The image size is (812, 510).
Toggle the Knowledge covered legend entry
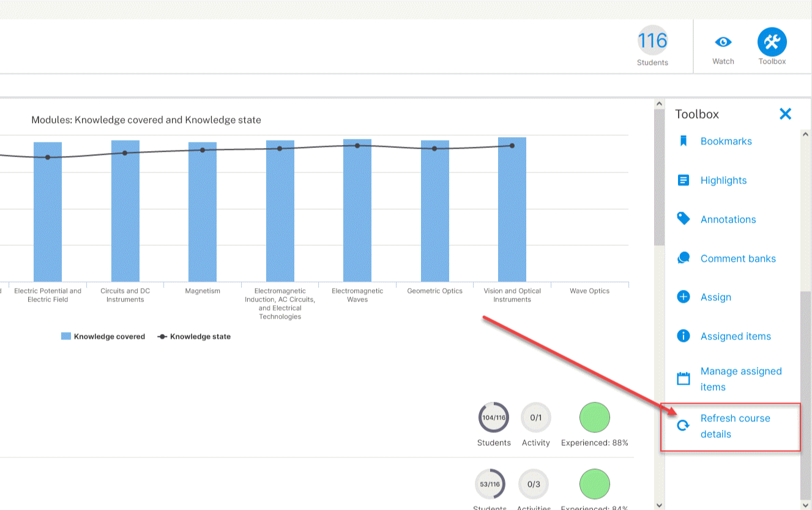click(103, 336)
